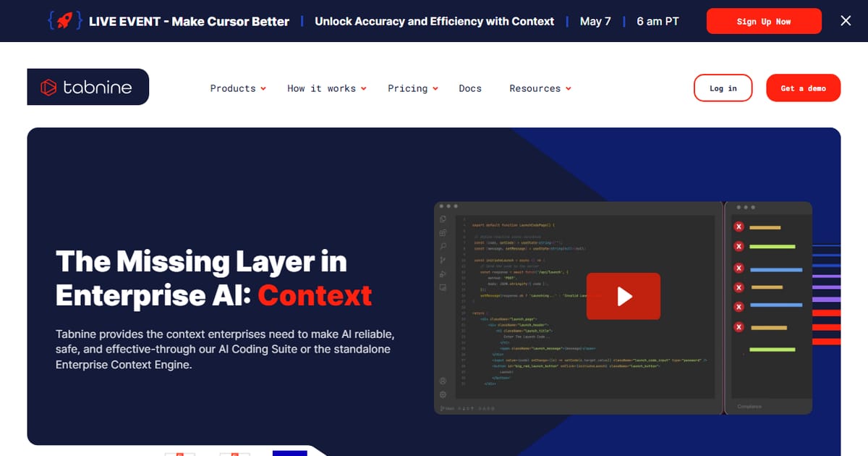Viewport: 868px width, 456px height.
Task: Open the Pricing dropdown menu
Action: point(413,88)
